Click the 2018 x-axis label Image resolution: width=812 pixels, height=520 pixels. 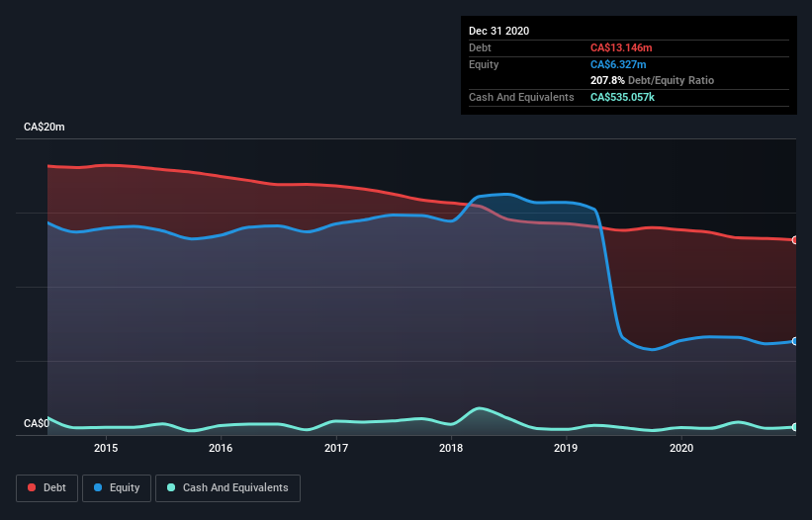tap(451, 448)
